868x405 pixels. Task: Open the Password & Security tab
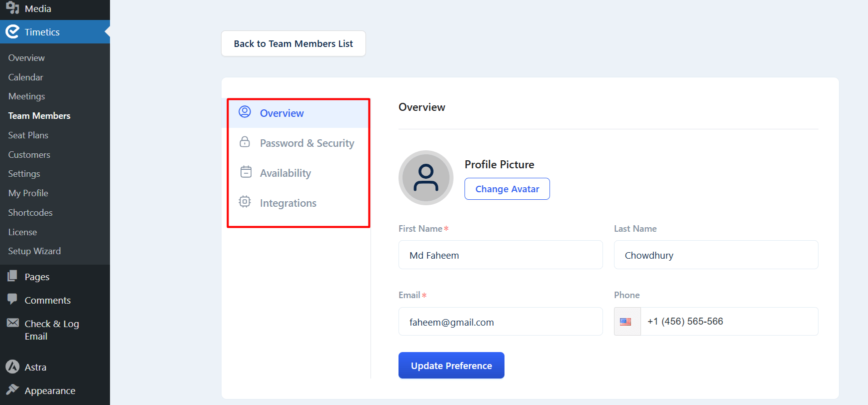(306, 143)
